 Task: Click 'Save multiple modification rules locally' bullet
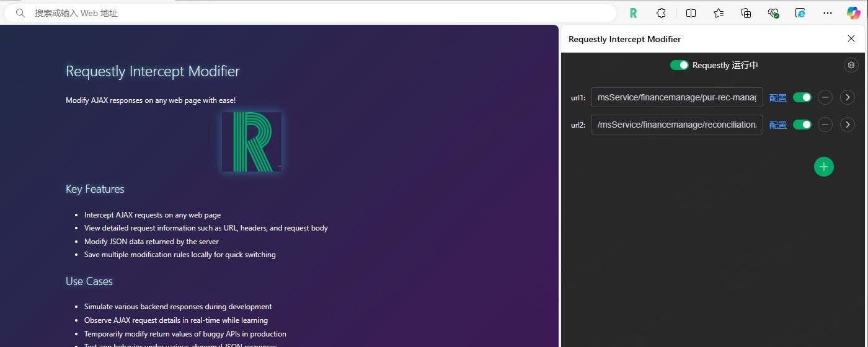click(x=180, y=255)
